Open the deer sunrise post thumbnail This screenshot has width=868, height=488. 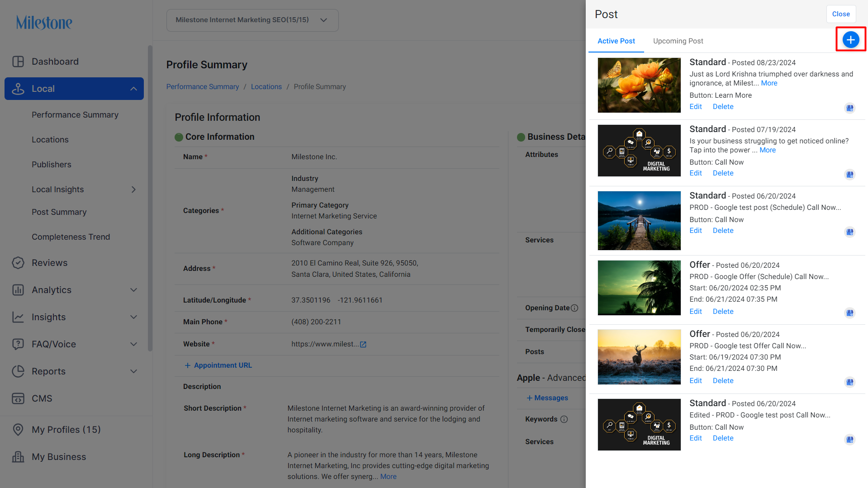pyautogui.click(x=639, y=357)
